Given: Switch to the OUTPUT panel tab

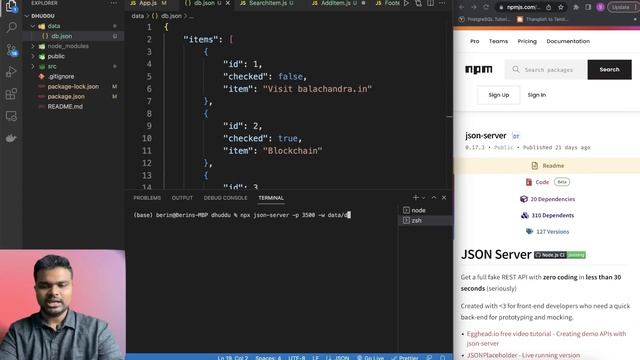Looking at the screenshot, I should [182, 198].
